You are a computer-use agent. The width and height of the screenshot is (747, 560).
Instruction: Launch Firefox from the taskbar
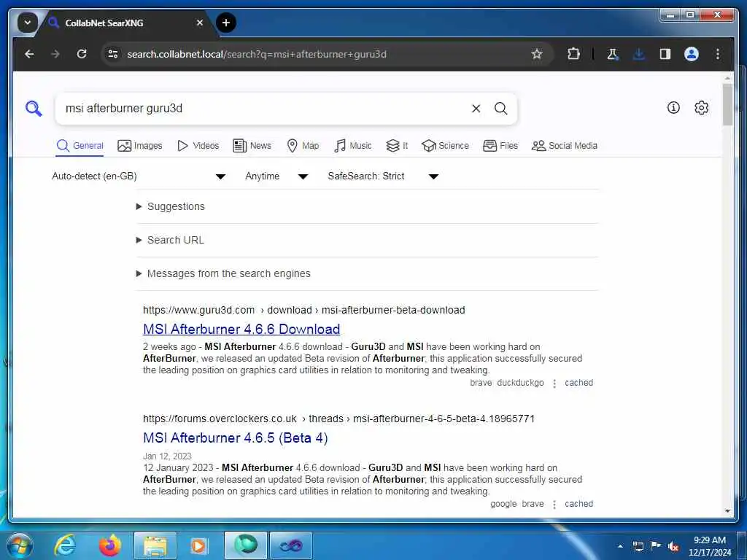(x=110, y=545)
